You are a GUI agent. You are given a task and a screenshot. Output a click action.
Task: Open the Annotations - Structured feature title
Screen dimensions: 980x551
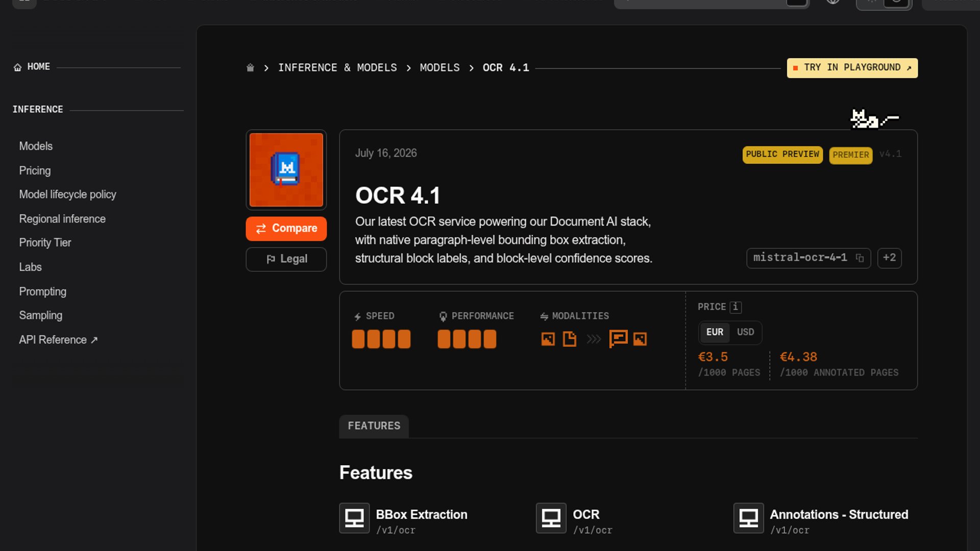tap(839, 515)
